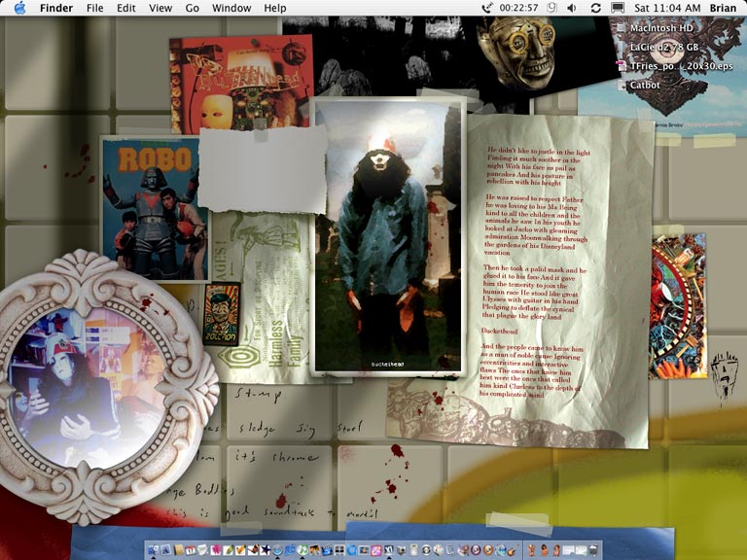Launch Internet Explorer from the Dock

coord(289,550)
